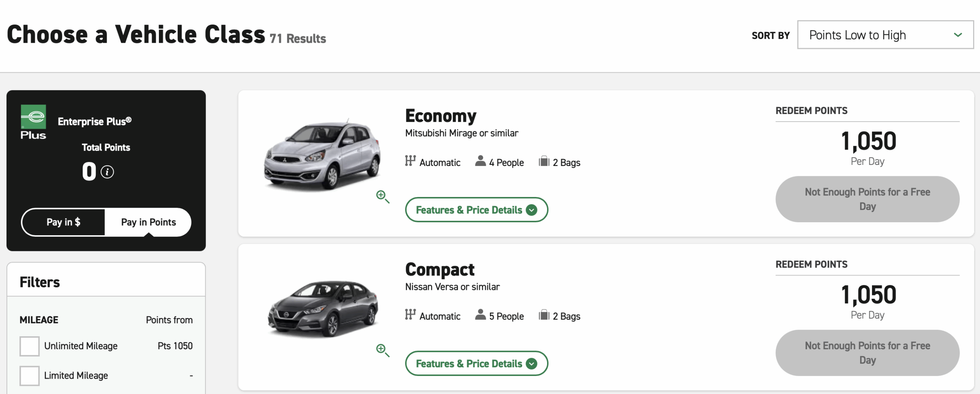Image resolution: width=980 pixels, height=394 pixels.
Task: Click the Economy 4 People passenger icon
Action: [480, 161]
